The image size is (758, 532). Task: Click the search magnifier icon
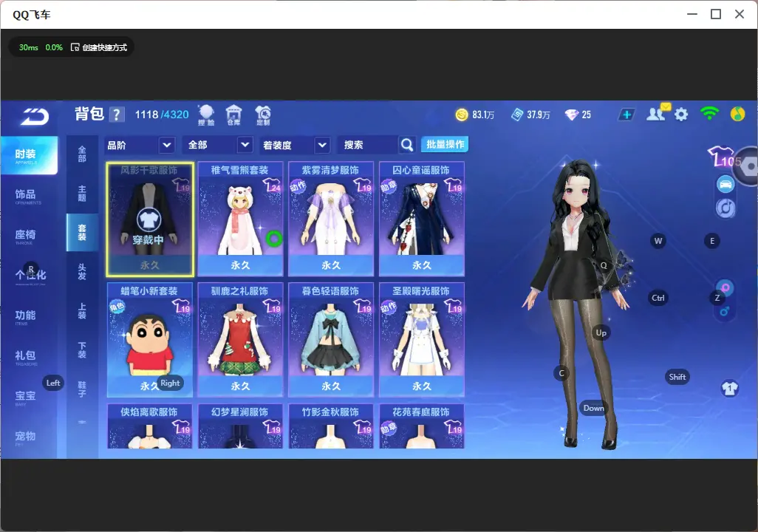[x=407, y=145]
